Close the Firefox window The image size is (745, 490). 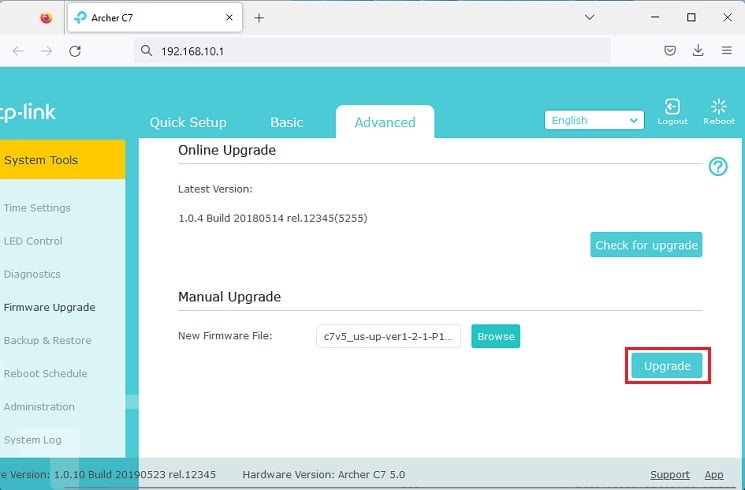pos(727,18)
